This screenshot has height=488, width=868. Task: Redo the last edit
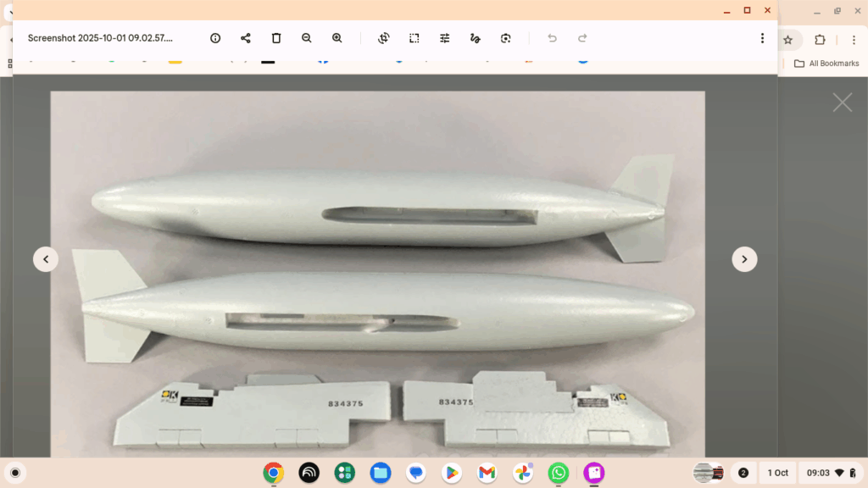click(x=582, y=38)
